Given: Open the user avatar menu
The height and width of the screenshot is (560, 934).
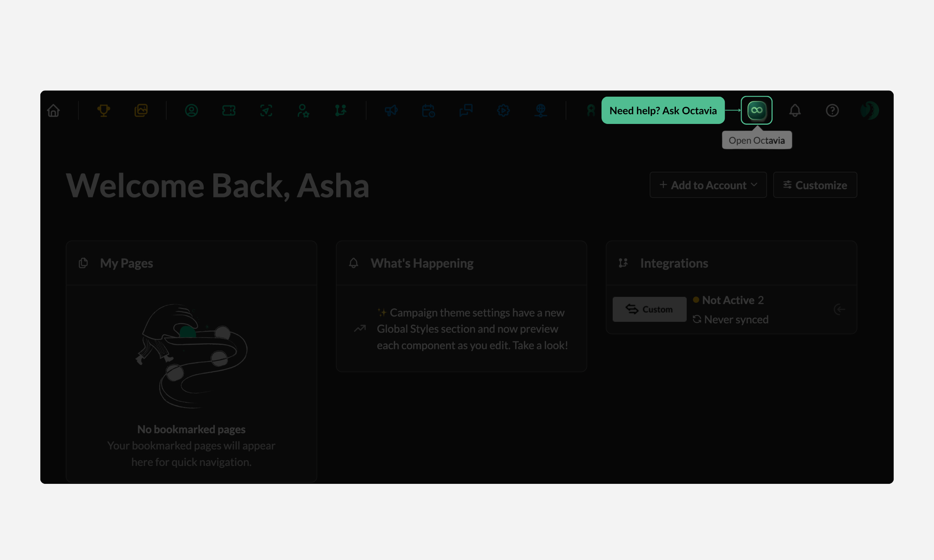Looking at the screenshot, I should (869, 111).
